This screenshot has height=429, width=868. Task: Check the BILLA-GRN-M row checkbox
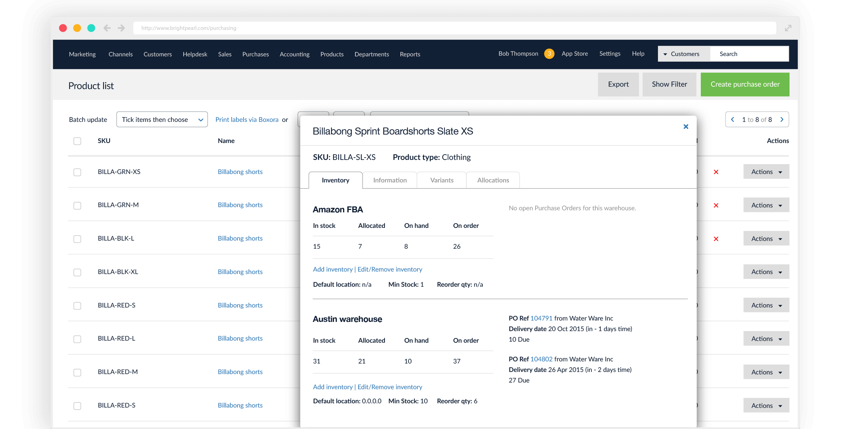(x=77, y=206)
